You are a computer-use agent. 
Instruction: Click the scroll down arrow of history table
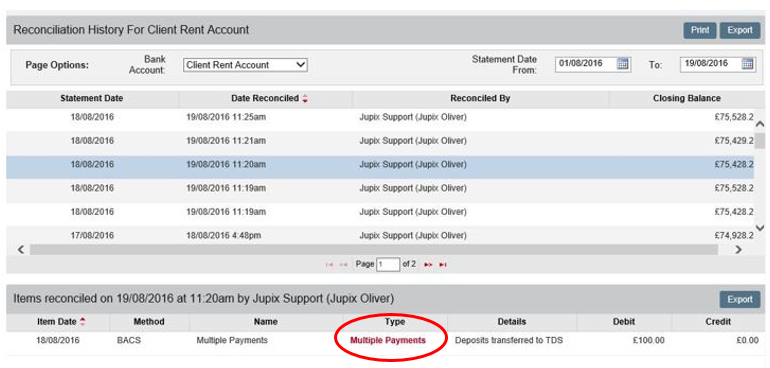point(760,227)
